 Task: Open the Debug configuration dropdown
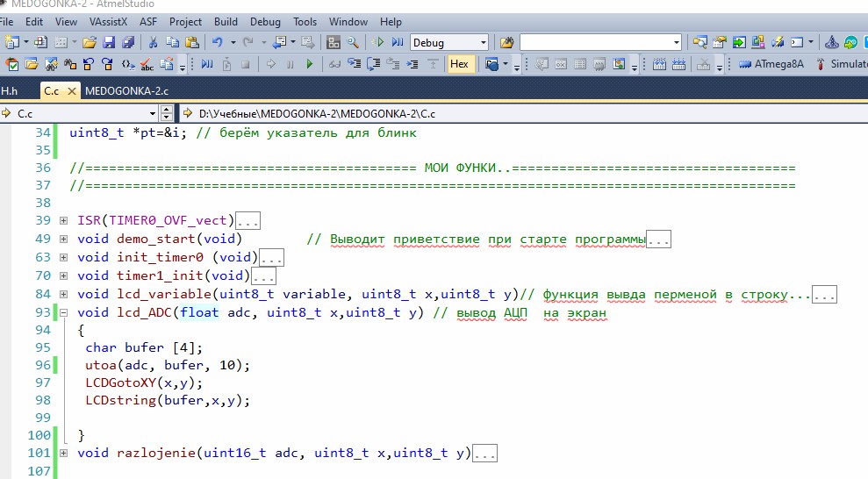click(483, 42)
